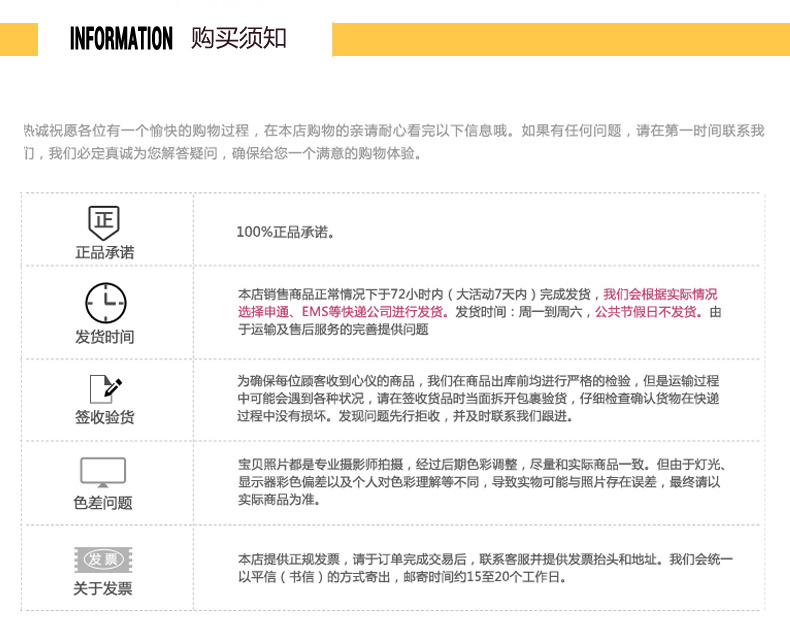Click the 正品承诺 label

point(105,252)
